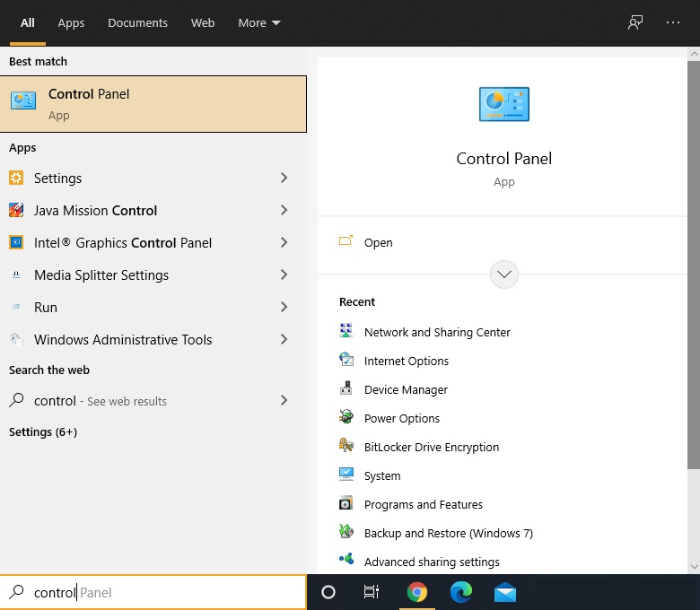Click the preview pane vertical scrollbar thumb
Viewport: 700px width, 610px height.
694,265
